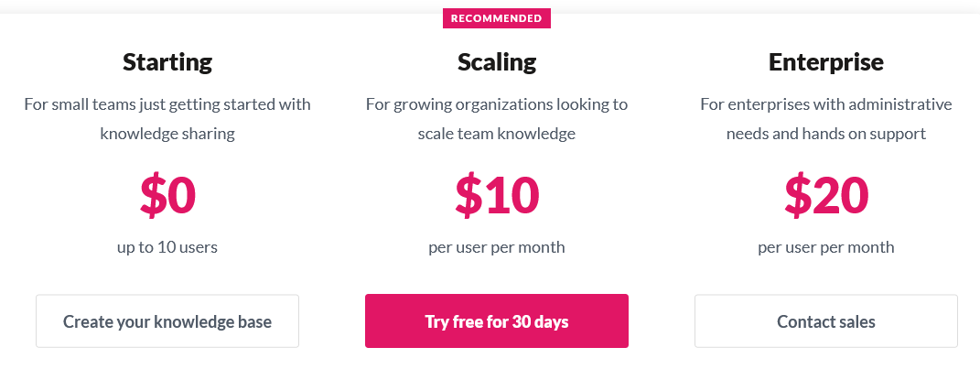
Task: Click the 'knowledge sharing' text line
Action: (x=167, y=134)
